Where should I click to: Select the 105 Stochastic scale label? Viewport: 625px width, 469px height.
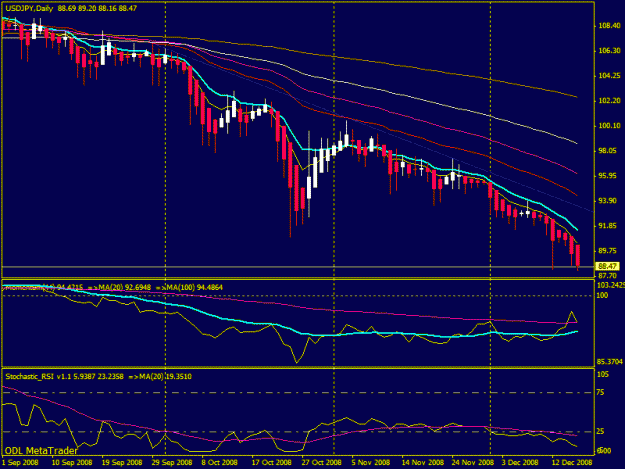[603, 374]
